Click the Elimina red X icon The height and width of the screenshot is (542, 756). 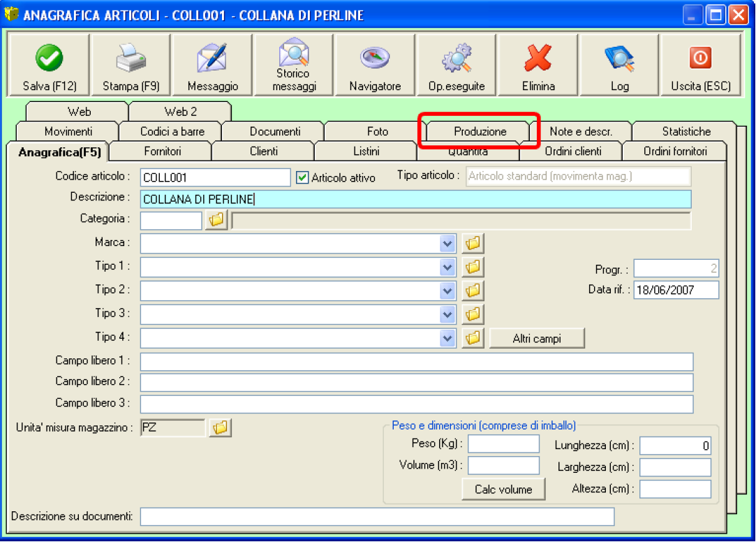pyautogui.click(x=538, y=59)
